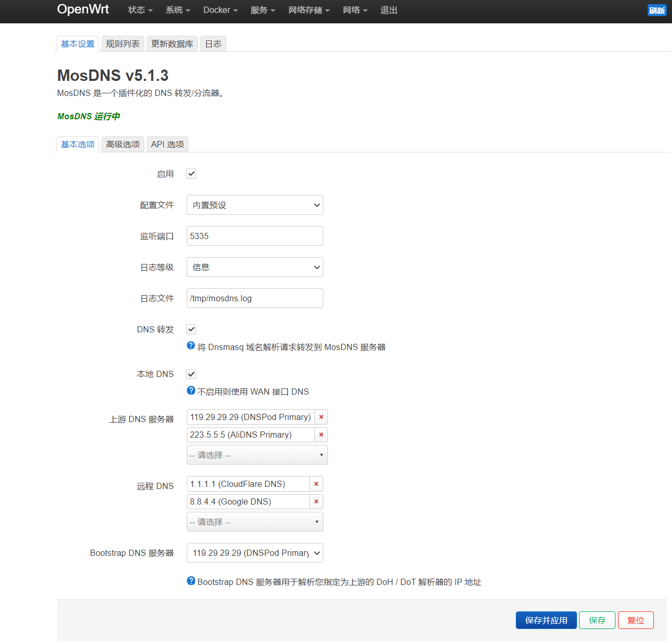Screen dimensions: 672x643
Task: Click the 监听端口 input field
Action: point(255,236)
